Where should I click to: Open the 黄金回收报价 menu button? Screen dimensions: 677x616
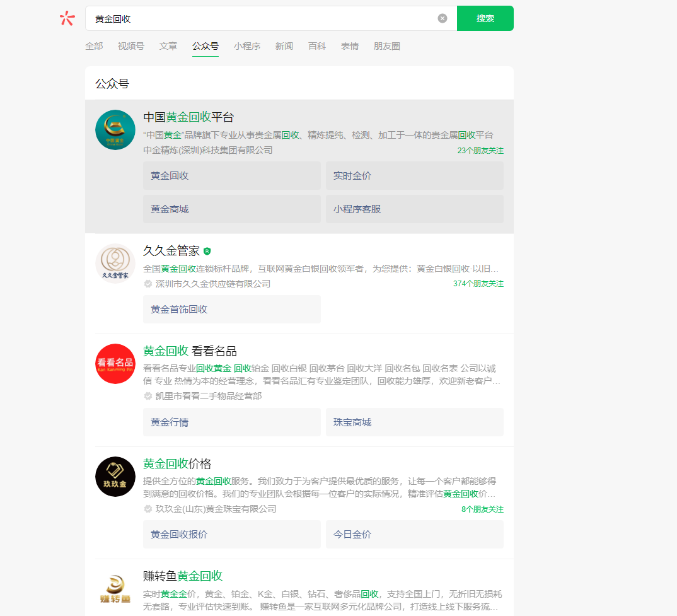[232, 535]
